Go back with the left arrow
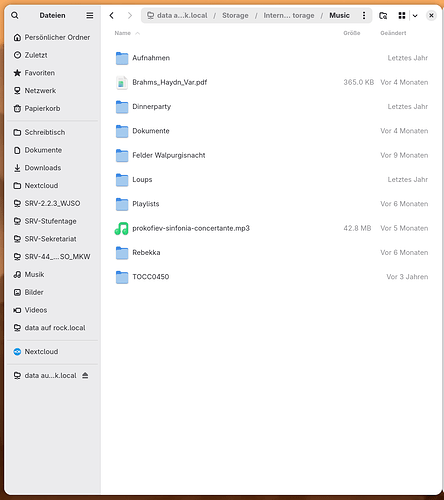444x500 pixels. click(x=112, y=15)
